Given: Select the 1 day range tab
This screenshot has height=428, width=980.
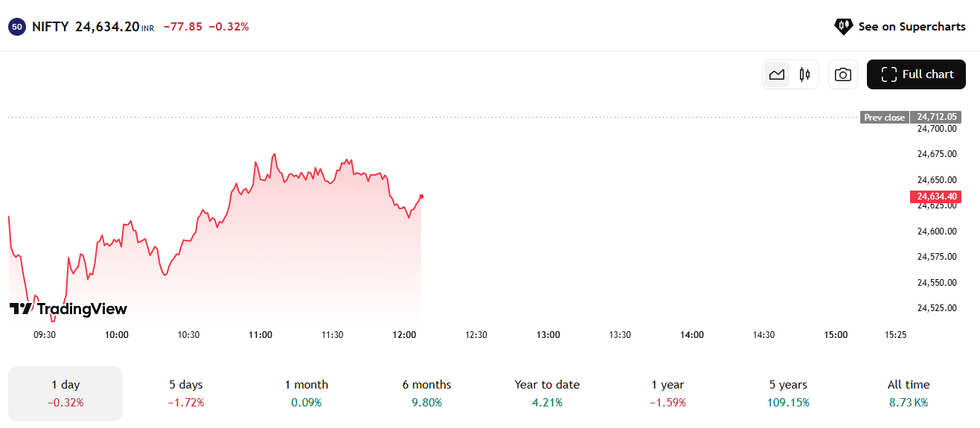Looking at the screenshot, I should 65,394.
